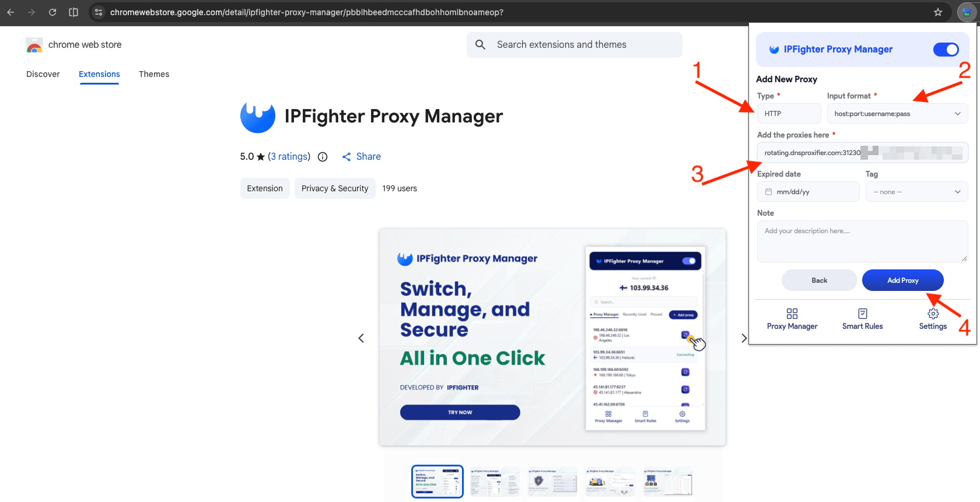Open Settings tab in popup

coord(933,320)
